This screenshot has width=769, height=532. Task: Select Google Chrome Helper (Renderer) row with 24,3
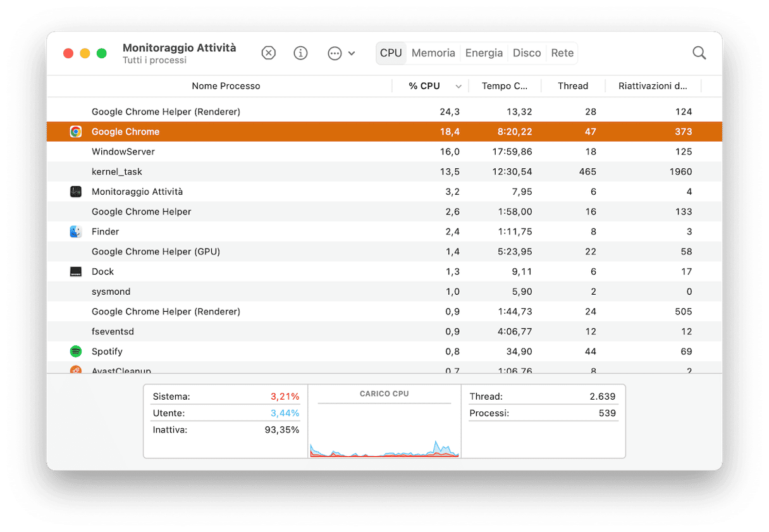tap(384, 111)
